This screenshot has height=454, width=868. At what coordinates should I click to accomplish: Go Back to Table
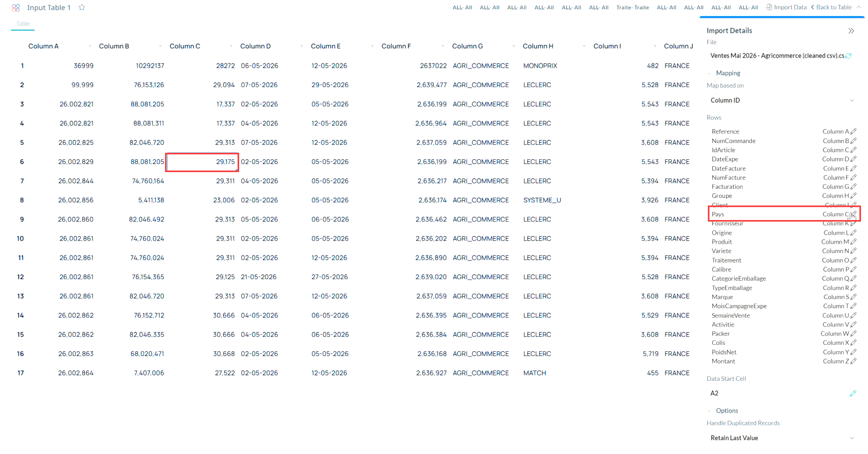[x=831, y=8]
